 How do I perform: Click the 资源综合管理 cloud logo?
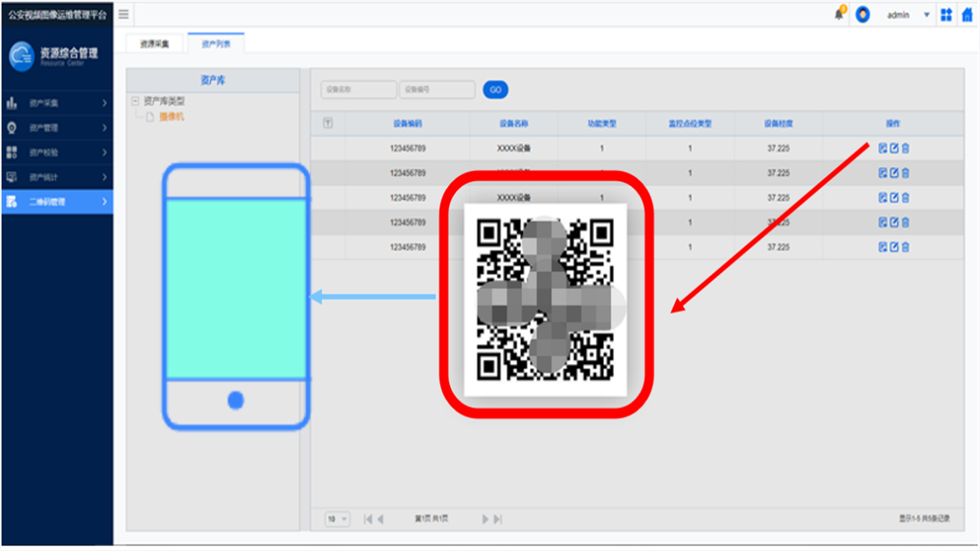tap(21, 56)
